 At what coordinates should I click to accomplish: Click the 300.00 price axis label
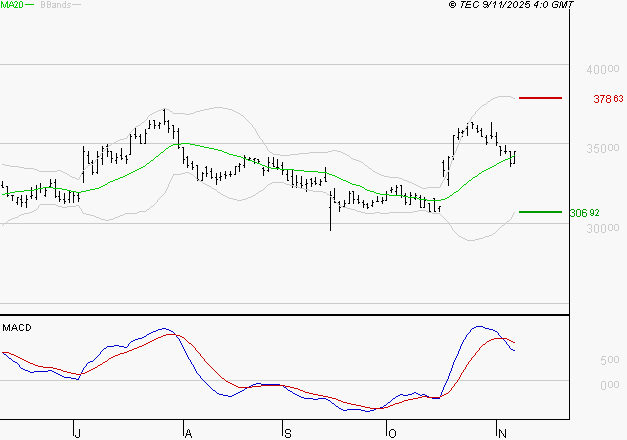[x=603, y=228]
